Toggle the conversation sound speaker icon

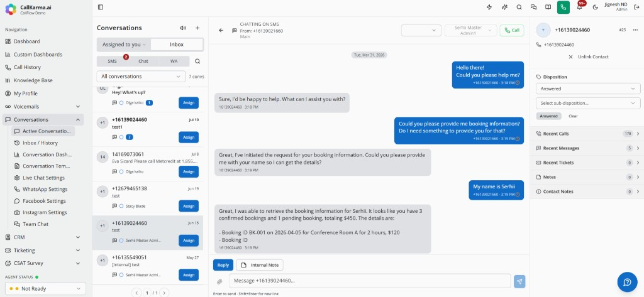(183, 28)
